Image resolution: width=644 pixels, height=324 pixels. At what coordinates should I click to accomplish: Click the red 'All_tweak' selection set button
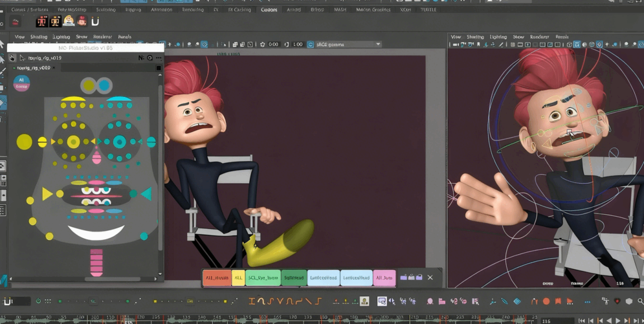[217, 278]
